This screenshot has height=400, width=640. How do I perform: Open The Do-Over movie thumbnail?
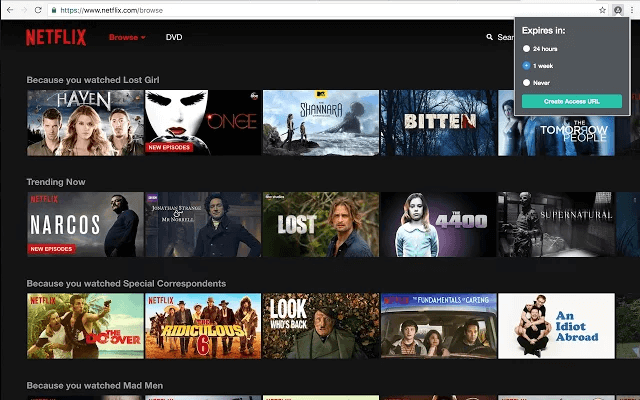click(x=85, y=326)
